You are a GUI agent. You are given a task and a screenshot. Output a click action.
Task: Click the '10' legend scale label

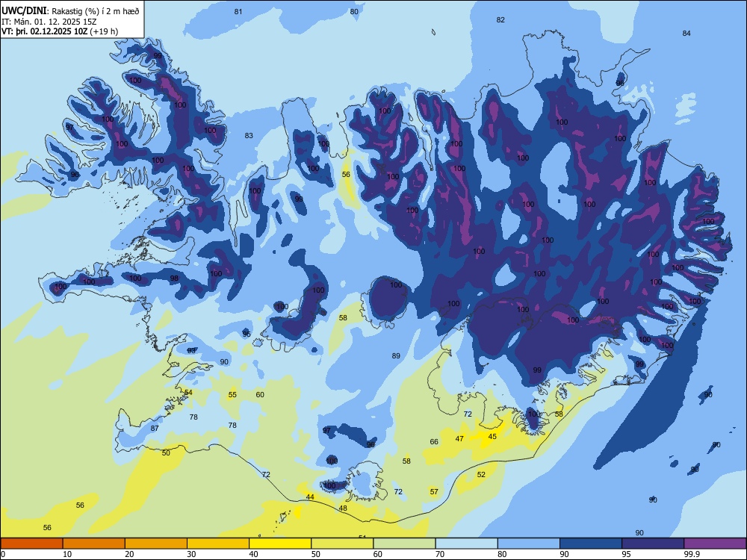[x=67, y=554]
